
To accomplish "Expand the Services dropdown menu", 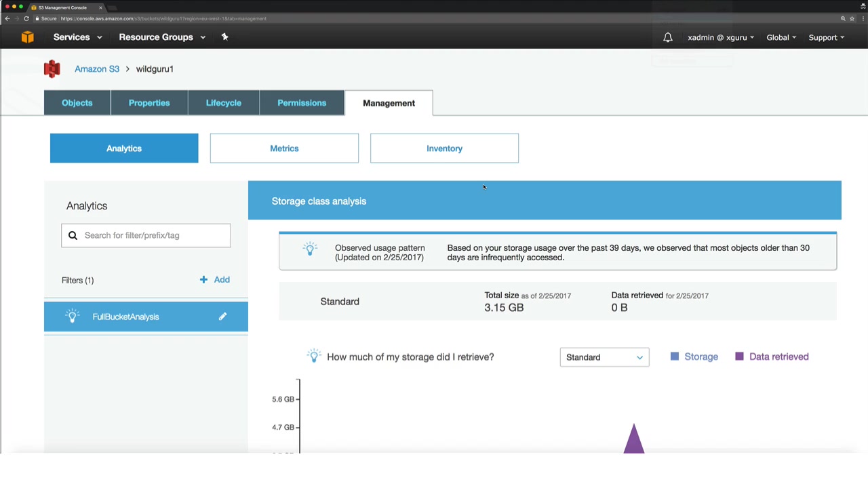I will pos(78,37).
